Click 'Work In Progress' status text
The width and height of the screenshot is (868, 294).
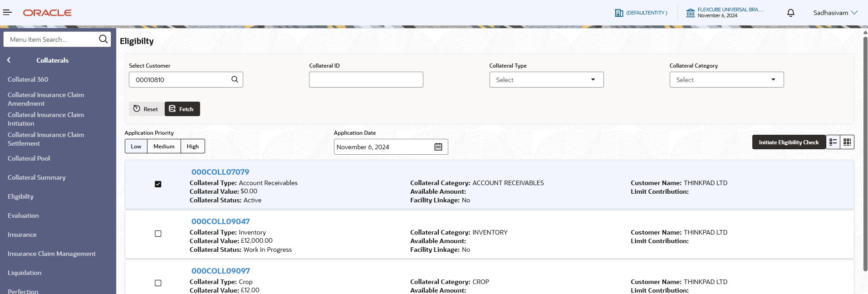click(268, 250)
